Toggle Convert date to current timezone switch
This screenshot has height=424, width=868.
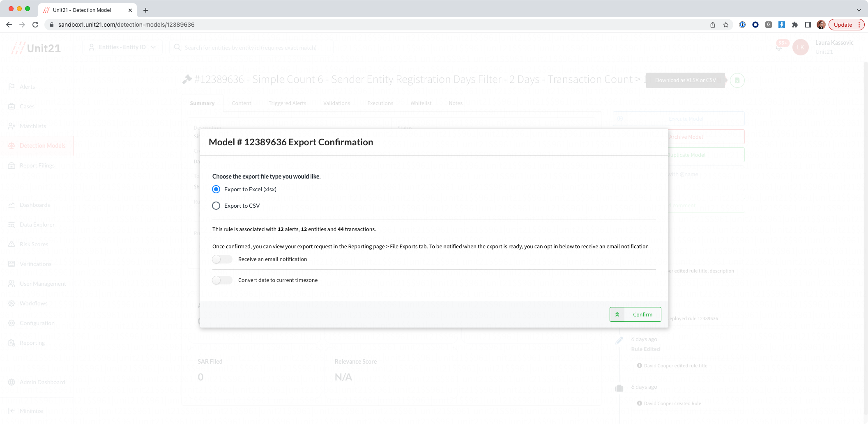(222, 280)
